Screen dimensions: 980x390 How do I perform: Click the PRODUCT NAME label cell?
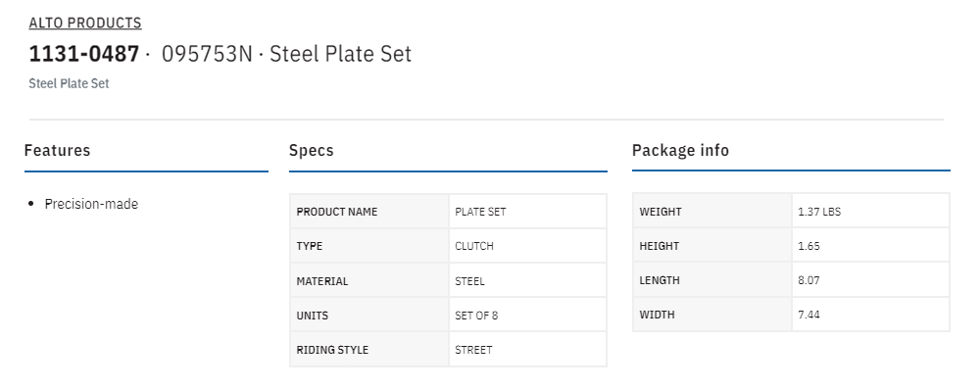(x=369, y=212)
